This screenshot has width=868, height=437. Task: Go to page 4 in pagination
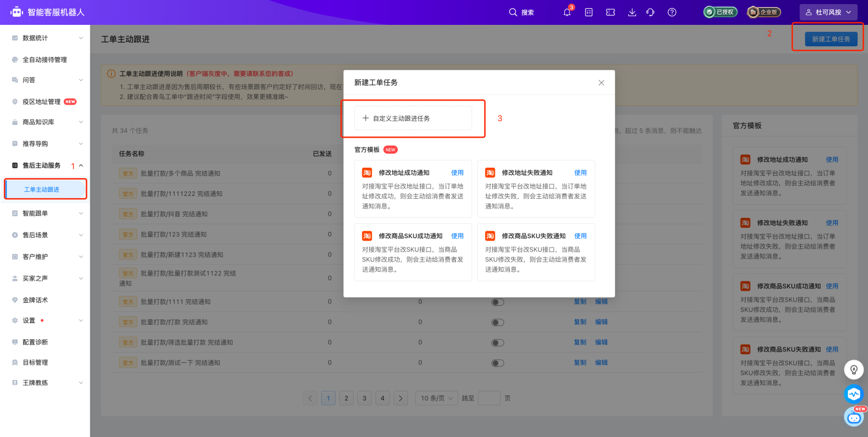point(382,398)
